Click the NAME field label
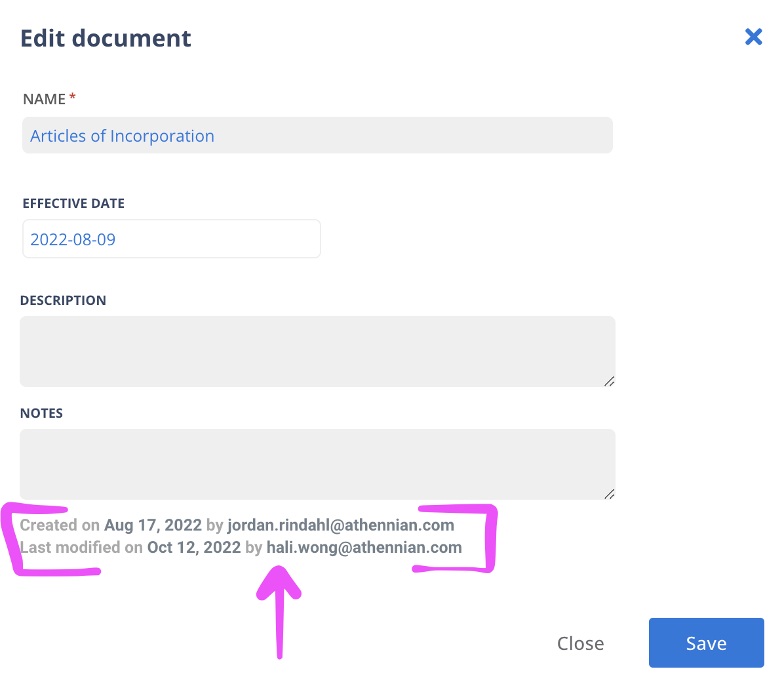The image size is (784, 686). (44, 99)
